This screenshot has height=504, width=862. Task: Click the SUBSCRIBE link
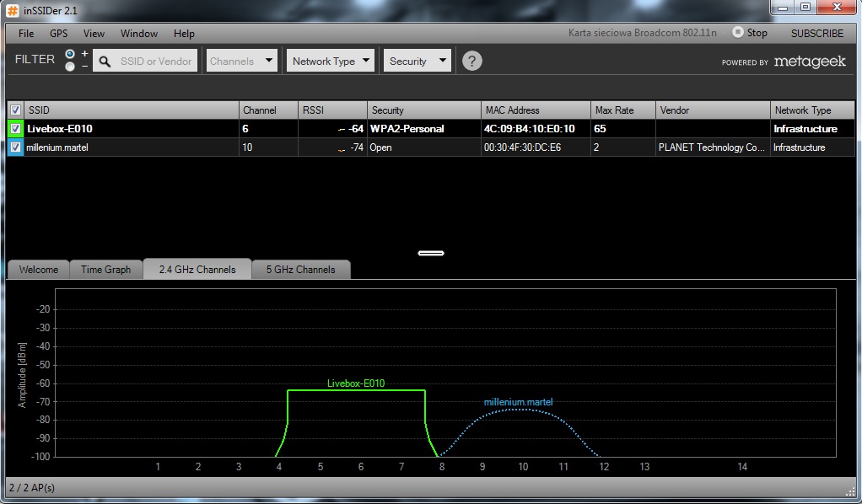click(x=817, y=34)
